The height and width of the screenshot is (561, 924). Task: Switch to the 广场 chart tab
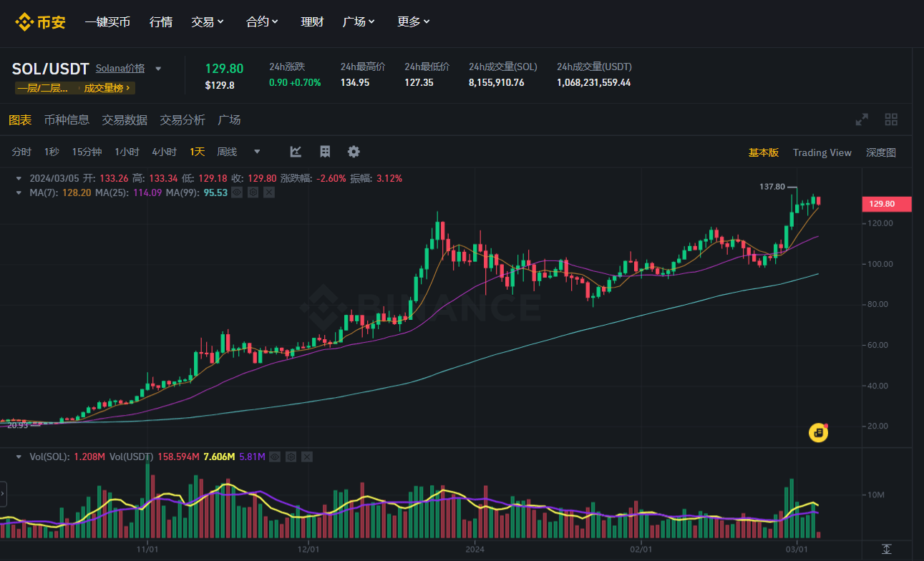(229, 119)
